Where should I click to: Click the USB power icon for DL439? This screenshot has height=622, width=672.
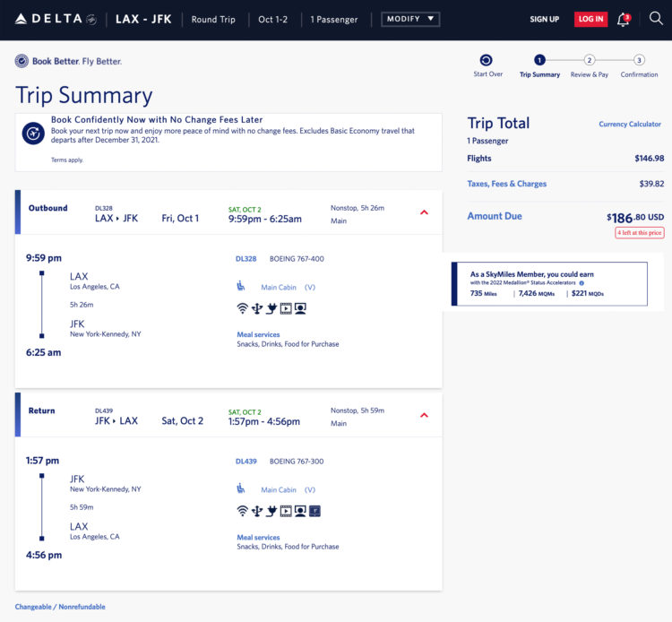tap(257, 511)
